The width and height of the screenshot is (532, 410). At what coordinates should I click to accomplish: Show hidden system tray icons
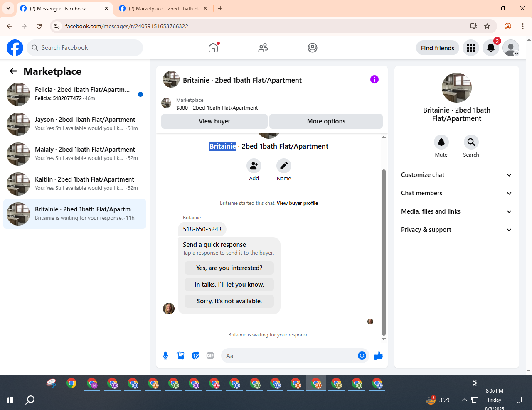(464, 400)
